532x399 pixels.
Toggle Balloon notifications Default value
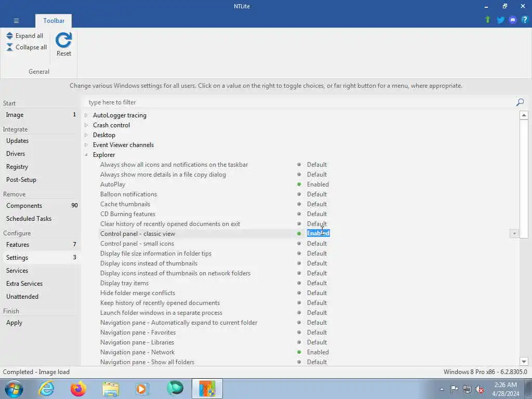[x=317, y=194]
